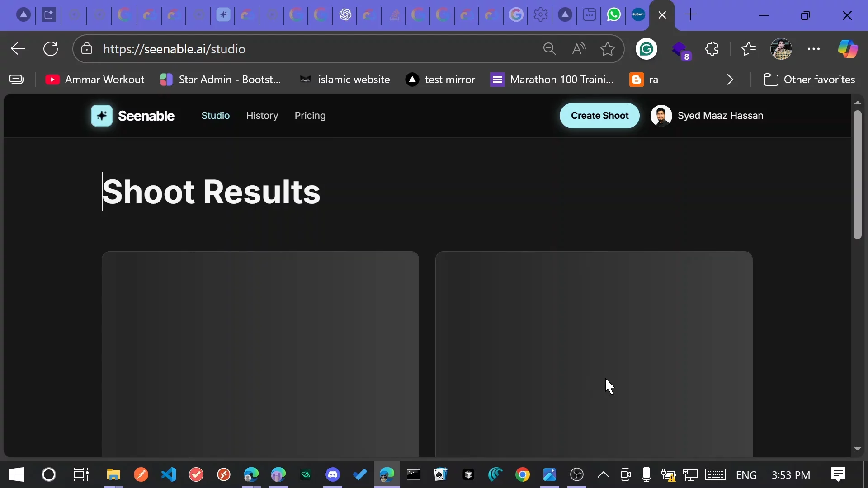Refresh the current page

pos(51,49)
